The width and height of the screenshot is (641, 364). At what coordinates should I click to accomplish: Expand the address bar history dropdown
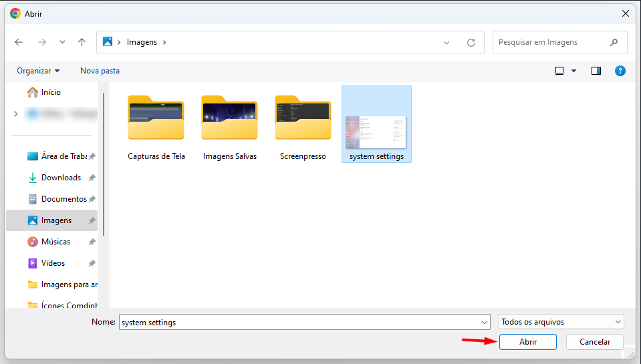pos(446,42)
